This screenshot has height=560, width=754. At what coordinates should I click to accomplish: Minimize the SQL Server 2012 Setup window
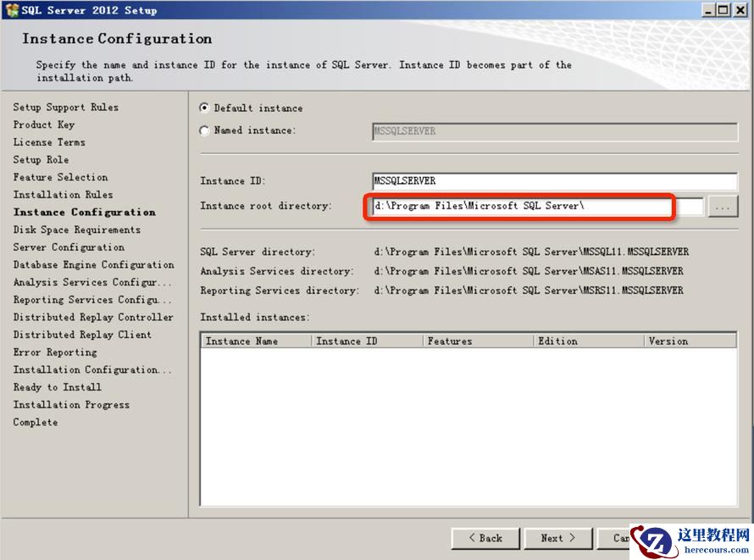pyautogui.click(x=708, y=10)
